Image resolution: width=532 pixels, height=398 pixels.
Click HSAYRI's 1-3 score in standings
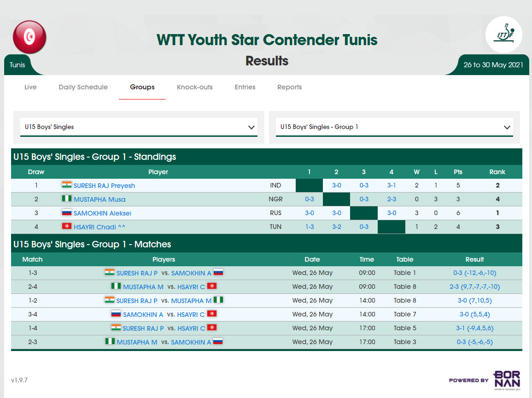coord(310,227)
